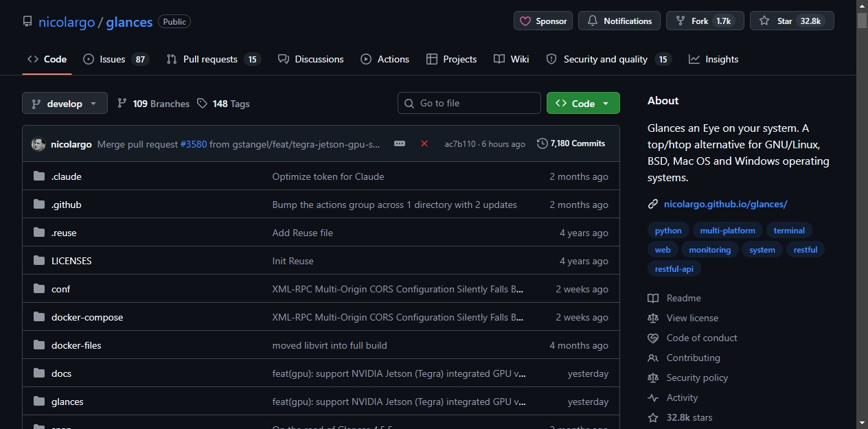The height and width of the screenshot is (429, 868).
Task: Click nicolargo's avatar in commit bar
Action: pos(38,144)
